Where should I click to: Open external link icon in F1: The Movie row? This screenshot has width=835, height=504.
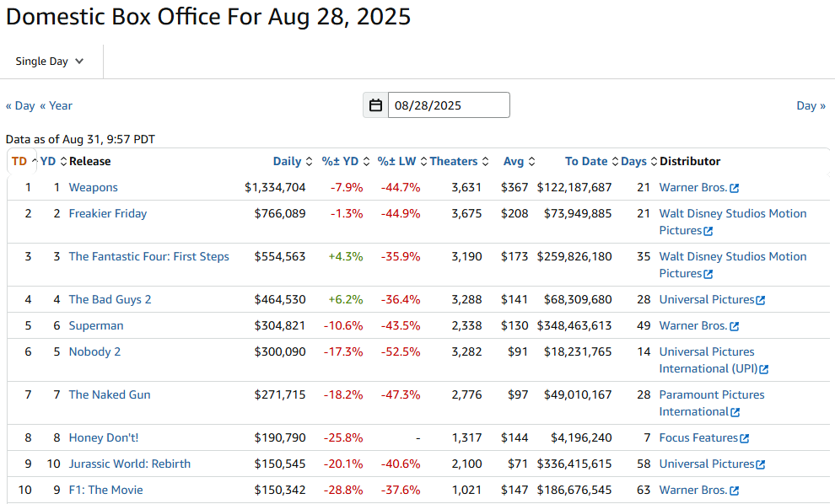click(735, 491)
